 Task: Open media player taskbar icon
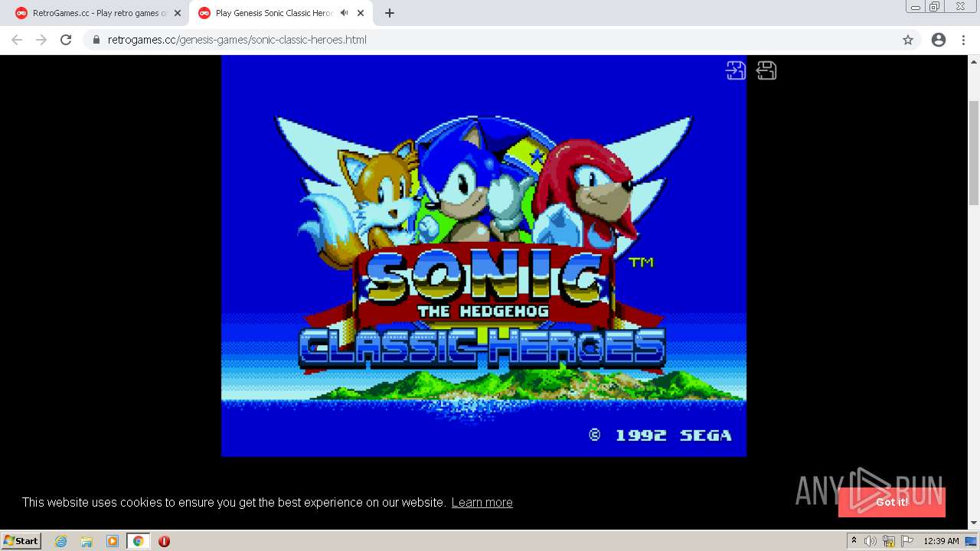point(113,541)
